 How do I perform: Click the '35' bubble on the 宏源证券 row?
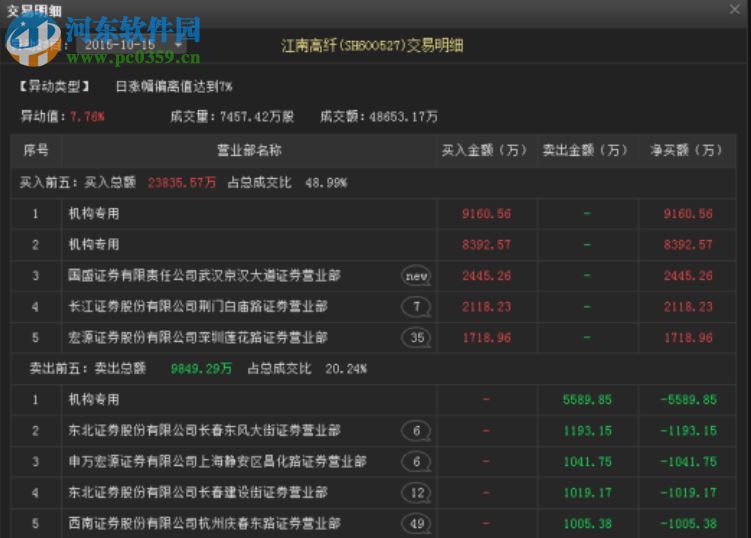416,338
